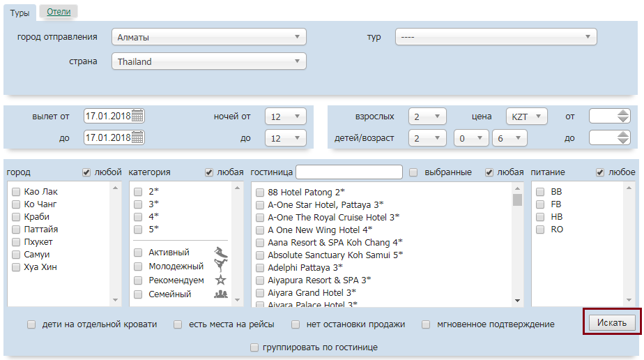This screenshot has height=360, width=644.
Task: Click the minimum price stepper arrows
Action: pyautogui.click(x=623, y=117)
